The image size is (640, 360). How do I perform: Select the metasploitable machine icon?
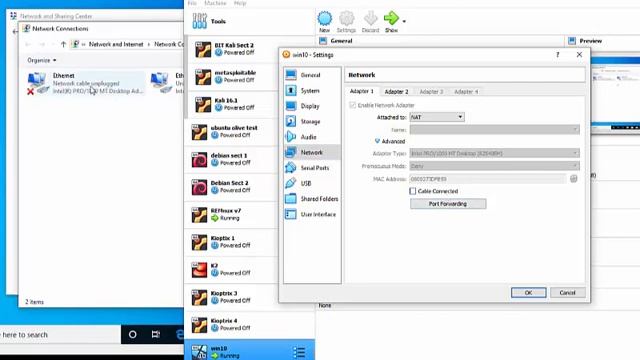pyautogui.click(x=203, y=77)
